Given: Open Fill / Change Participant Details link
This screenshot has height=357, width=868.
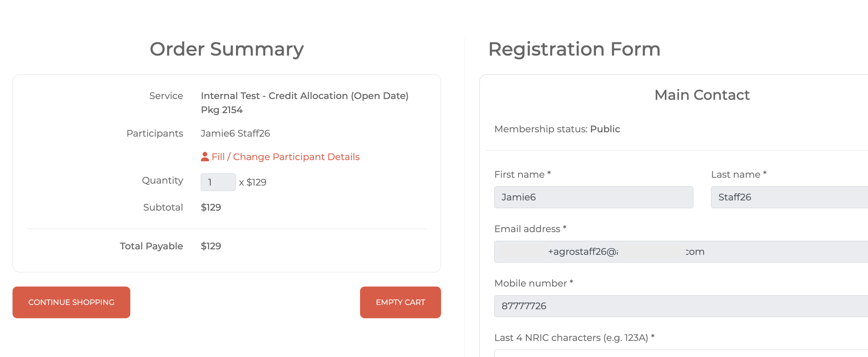Looking at the screenshot, I should (x=285, y=157).
